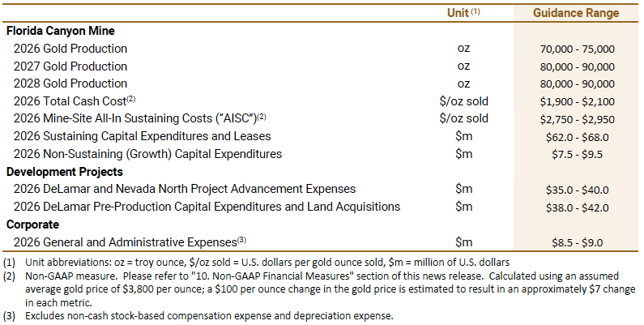Select the Development Projects section heading

coord(64,172)
